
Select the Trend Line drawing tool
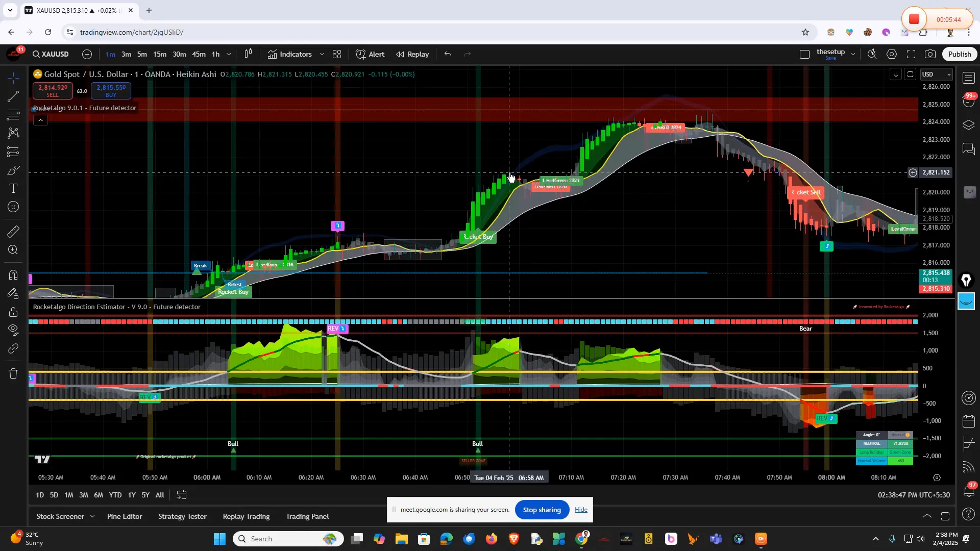pos(13,97)
